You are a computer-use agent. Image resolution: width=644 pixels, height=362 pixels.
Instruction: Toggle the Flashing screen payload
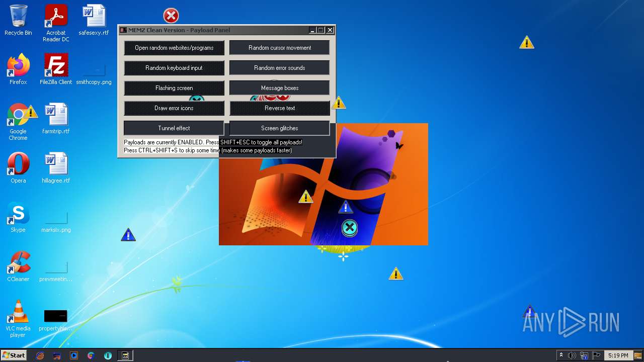pos(174,88)
